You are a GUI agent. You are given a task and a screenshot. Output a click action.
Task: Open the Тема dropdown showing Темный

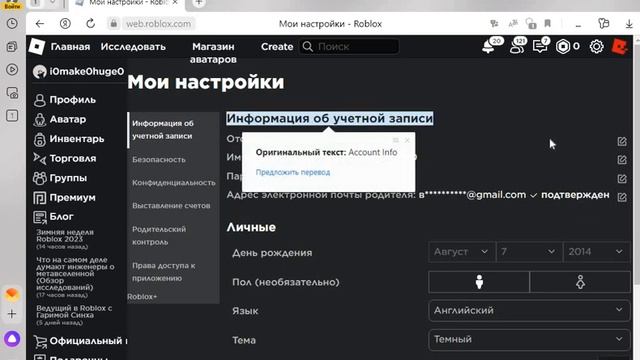tap(529, 340)
